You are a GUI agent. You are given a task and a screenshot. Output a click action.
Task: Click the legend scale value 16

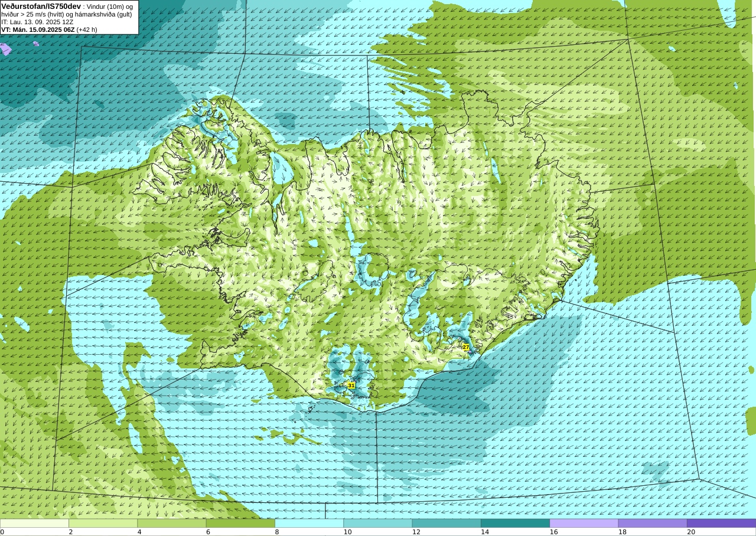(x=554, y=532)
